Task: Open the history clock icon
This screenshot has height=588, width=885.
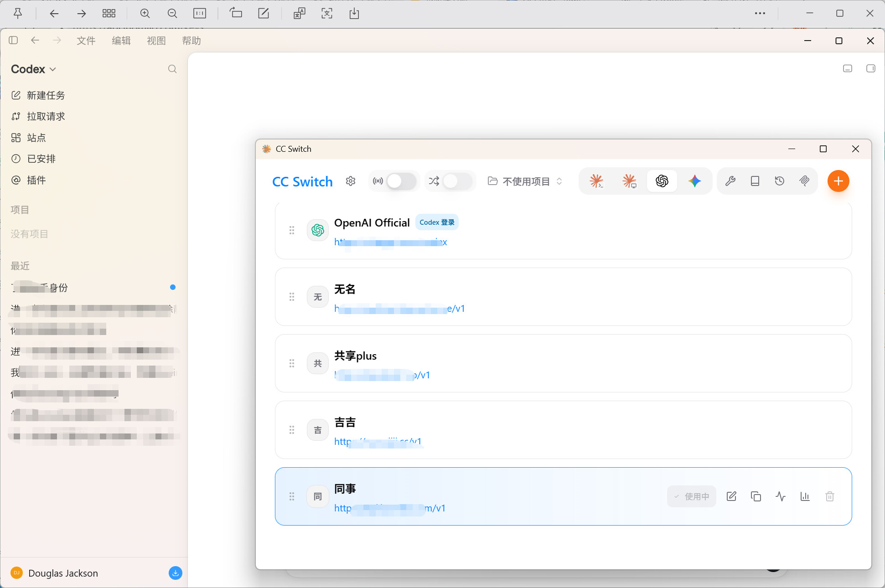Action: pyautogui.click(x=780, y=181)
